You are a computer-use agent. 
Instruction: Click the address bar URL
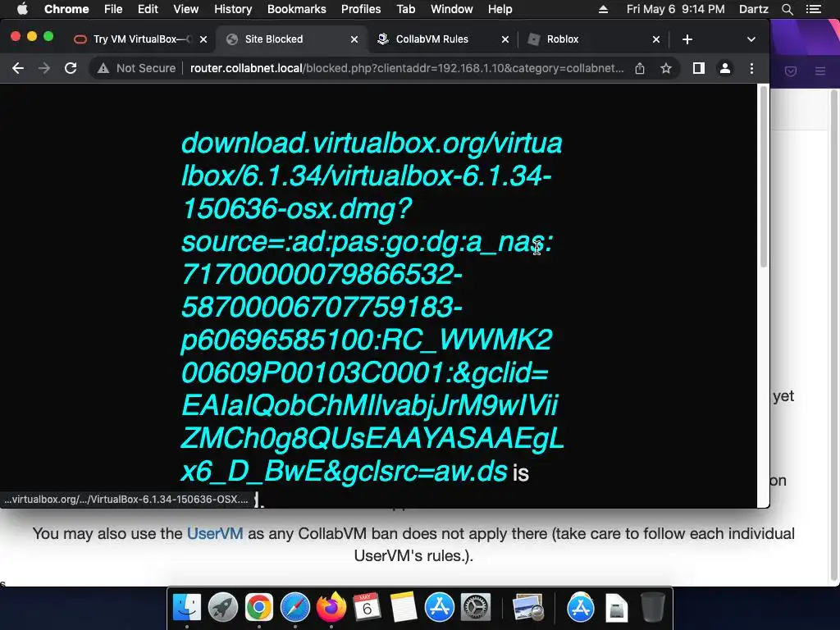407,68
